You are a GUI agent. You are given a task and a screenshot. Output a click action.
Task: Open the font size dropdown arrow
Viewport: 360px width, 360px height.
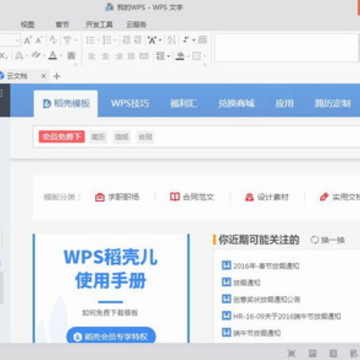tap(17, 41)
